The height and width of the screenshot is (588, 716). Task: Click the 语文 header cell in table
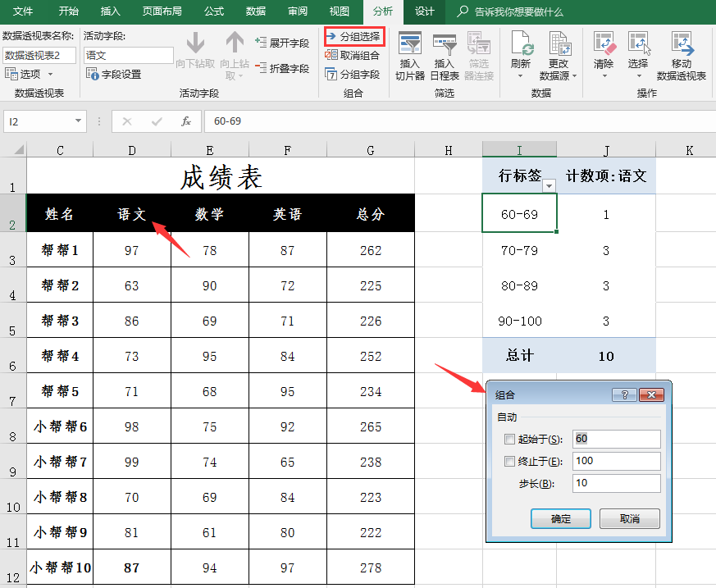[132, 214]
